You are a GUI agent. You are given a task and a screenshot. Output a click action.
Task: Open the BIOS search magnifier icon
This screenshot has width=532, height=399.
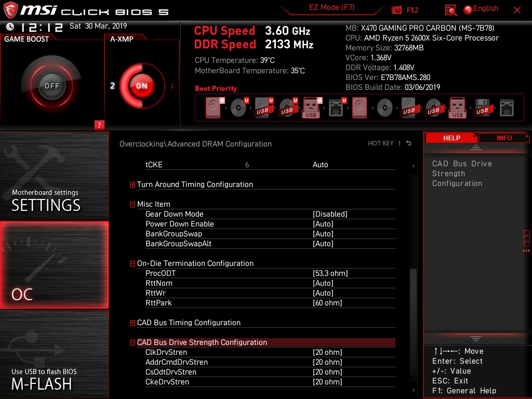[450, 10]
